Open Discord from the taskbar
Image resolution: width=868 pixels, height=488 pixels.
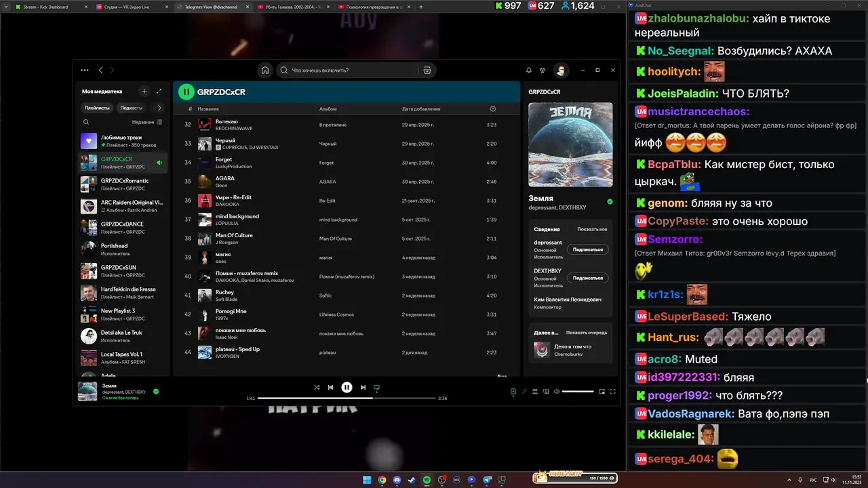coord(397,479)
